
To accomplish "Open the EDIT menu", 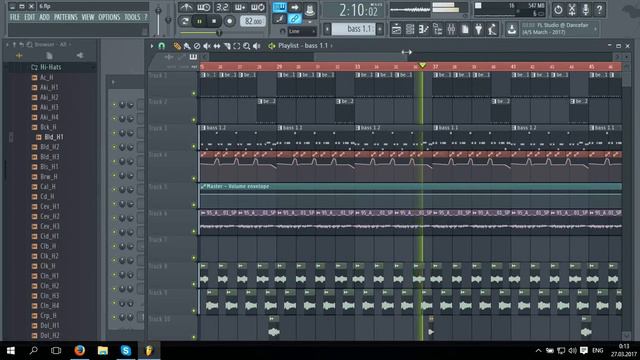I will tap(29, 17).
